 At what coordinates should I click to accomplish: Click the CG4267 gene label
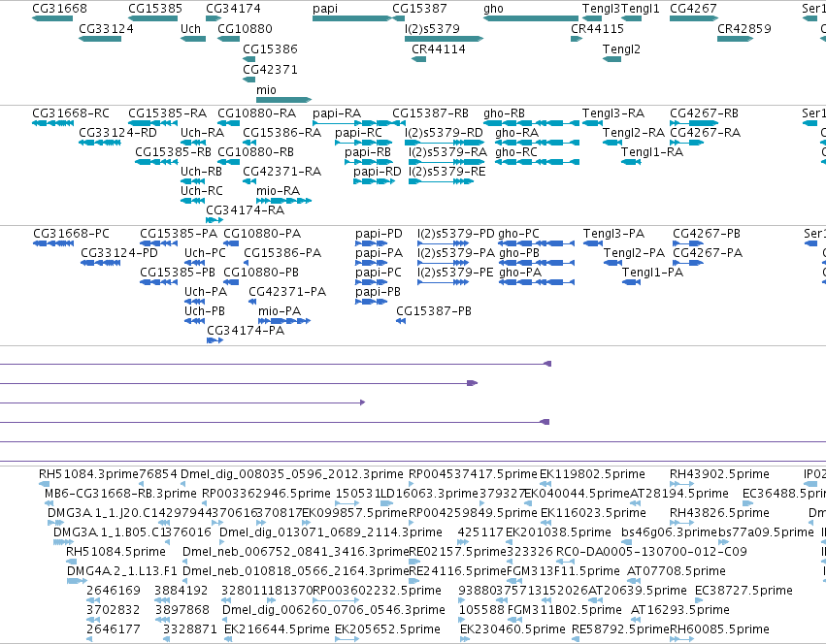pyautogui.click(x=693, y=9)
